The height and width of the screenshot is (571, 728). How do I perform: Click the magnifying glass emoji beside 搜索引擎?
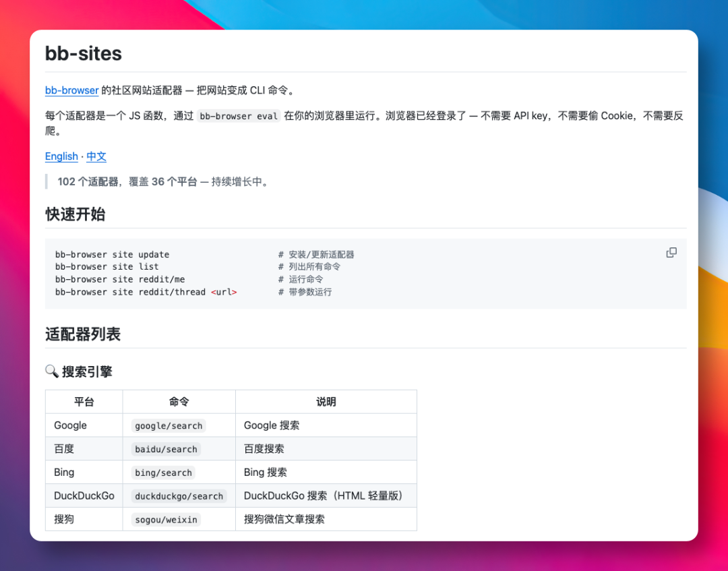coord(51,371)
